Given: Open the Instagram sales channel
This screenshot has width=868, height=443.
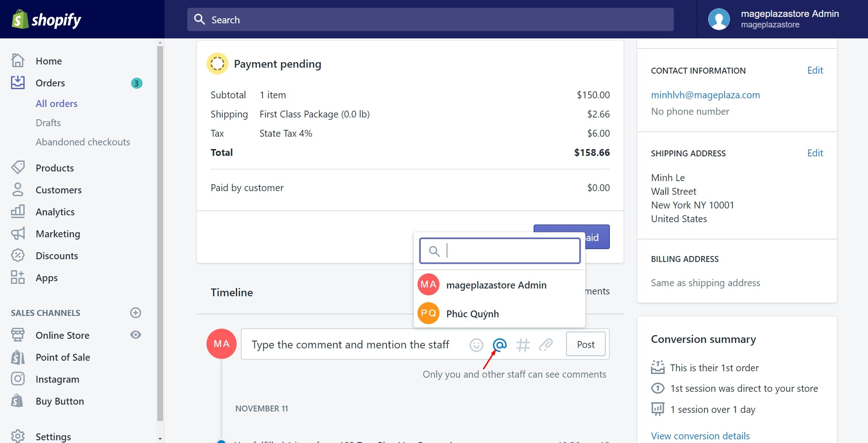Looking at the screenshot, I should click(x=57, y=379).
